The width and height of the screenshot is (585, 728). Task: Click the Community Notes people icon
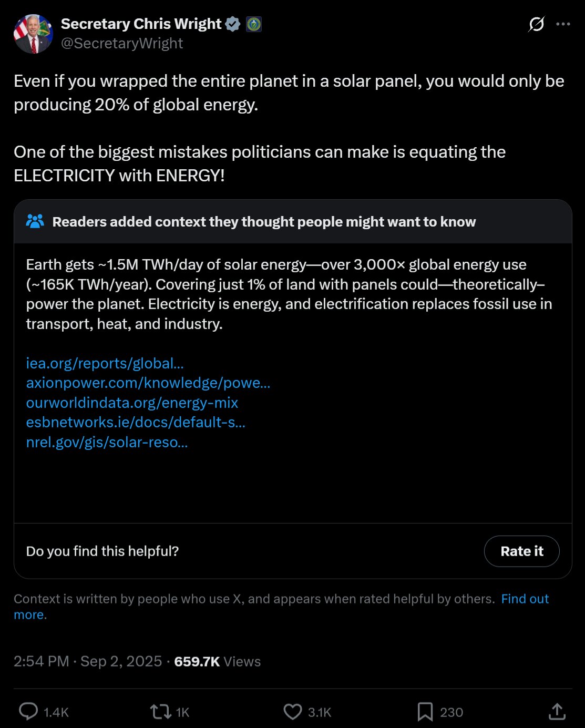click(35, 221)
